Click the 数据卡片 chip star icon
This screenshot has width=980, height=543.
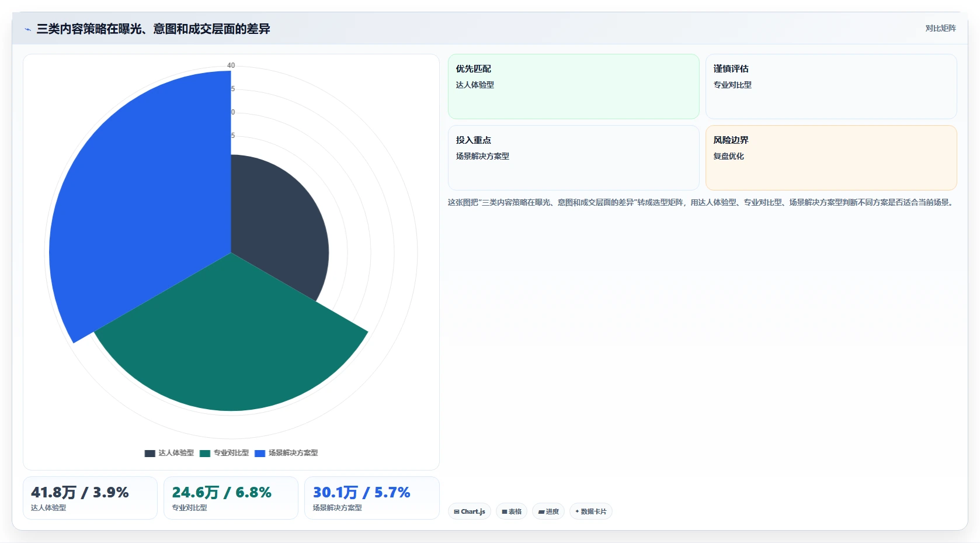point(577,511)
